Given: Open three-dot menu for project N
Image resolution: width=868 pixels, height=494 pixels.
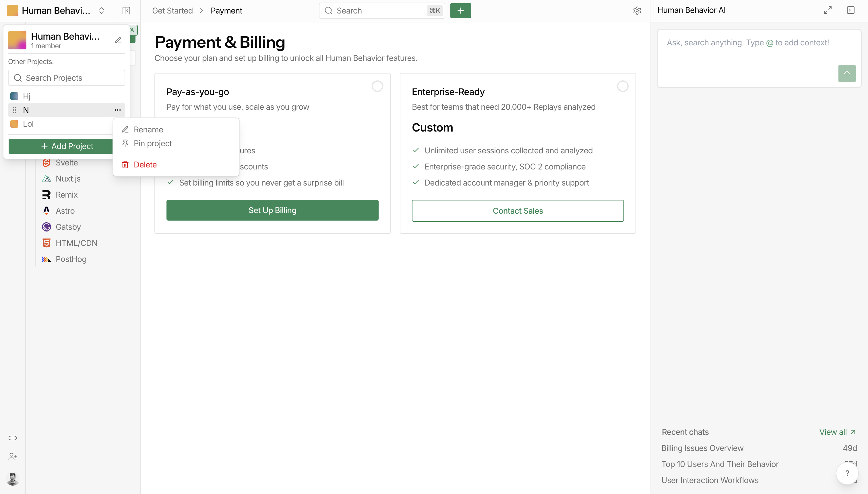Looking at the screenshot, I should pyautogui.click(x=118, y=110).
